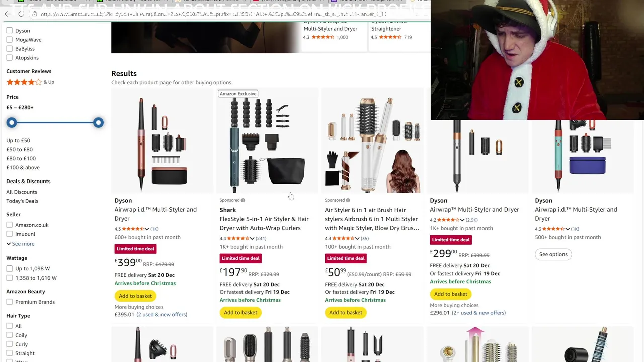Open Dyson Airwrap i.d. copper product image

[x=162, y=141]
